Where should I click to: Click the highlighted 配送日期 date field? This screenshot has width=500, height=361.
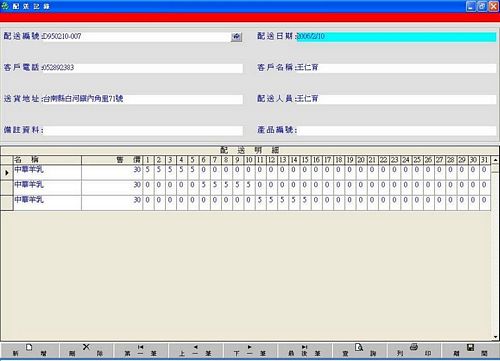pos(396,36)
